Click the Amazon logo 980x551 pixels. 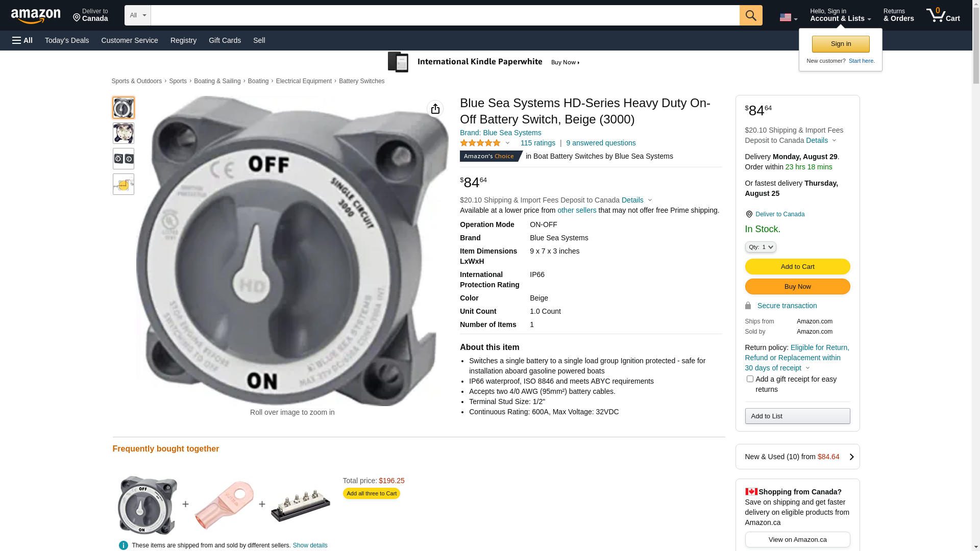pos(36,16)
